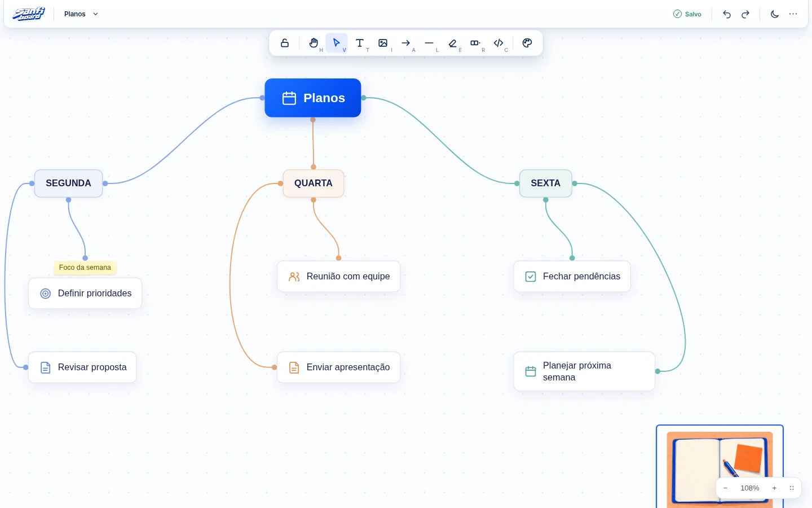The height and width of the screenshot is (508, 812).
Task: Expand the Planos board dropdown
Action: coord(81,14)
